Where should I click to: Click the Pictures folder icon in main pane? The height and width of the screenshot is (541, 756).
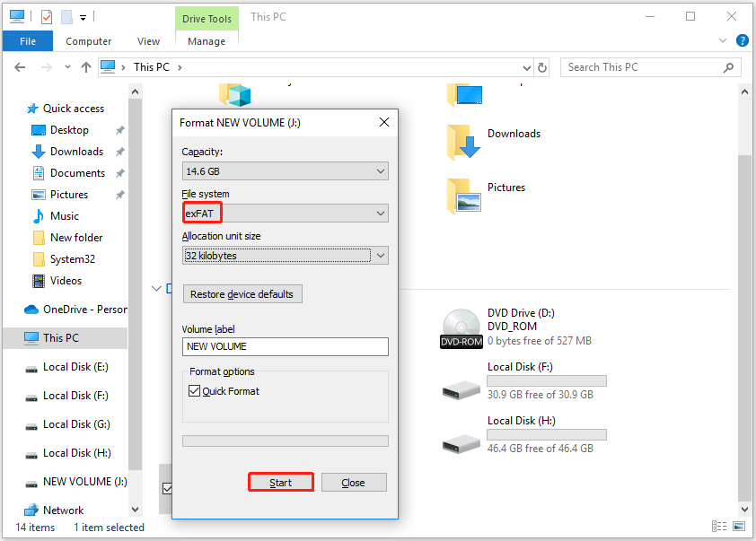point(463,196)
